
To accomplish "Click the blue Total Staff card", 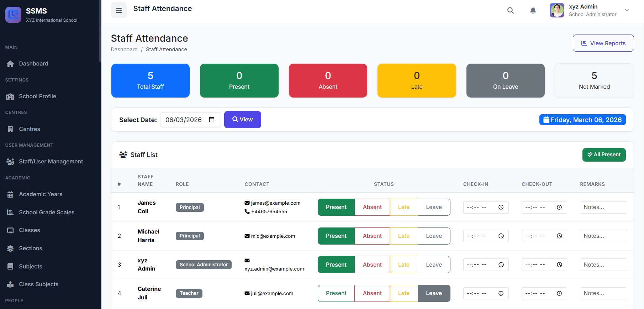I will point(150,81).
